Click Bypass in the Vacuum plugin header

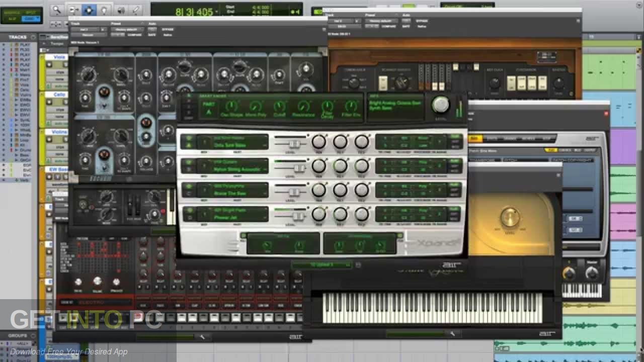tap(168, 30)
